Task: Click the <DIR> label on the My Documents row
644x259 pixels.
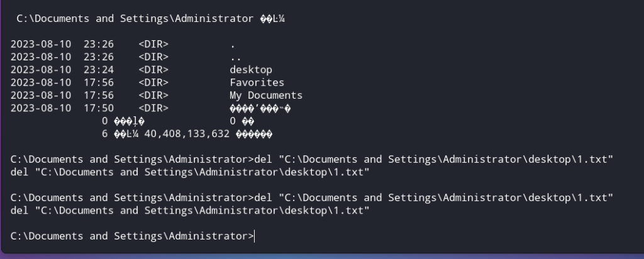Action: pos(153,95)
